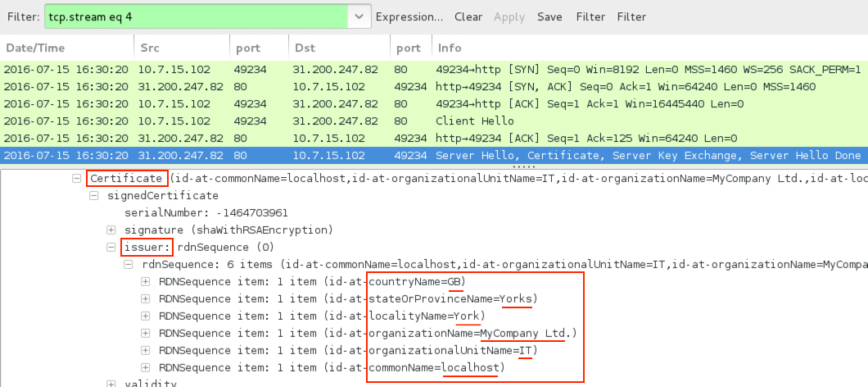The image size is (868, 387).
Task: Open the filter history dropdown arrow
Action: 358,16
